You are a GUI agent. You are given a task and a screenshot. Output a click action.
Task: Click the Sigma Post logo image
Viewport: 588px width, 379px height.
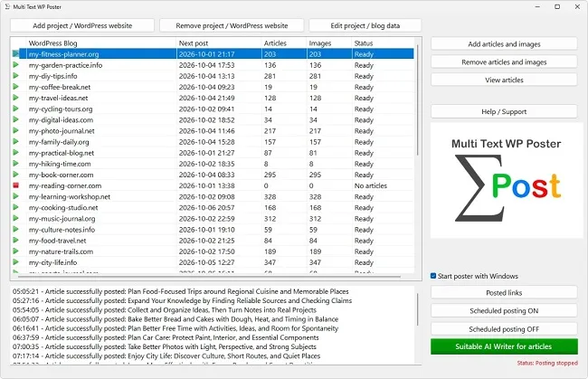[507, 180]
